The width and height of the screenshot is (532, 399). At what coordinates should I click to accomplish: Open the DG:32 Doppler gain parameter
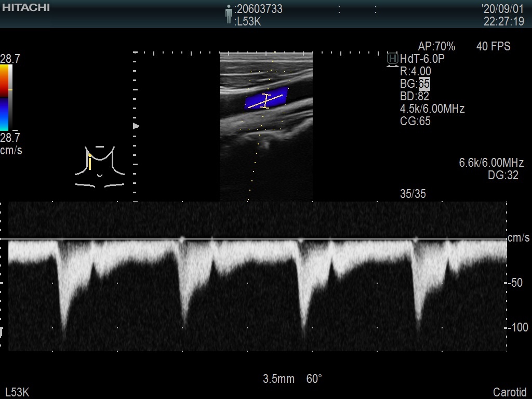coord(503,176)
